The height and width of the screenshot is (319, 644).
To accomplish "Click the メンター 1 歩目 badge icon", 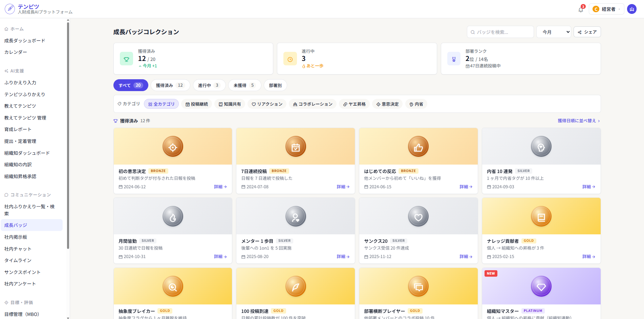I will (296, 216).
